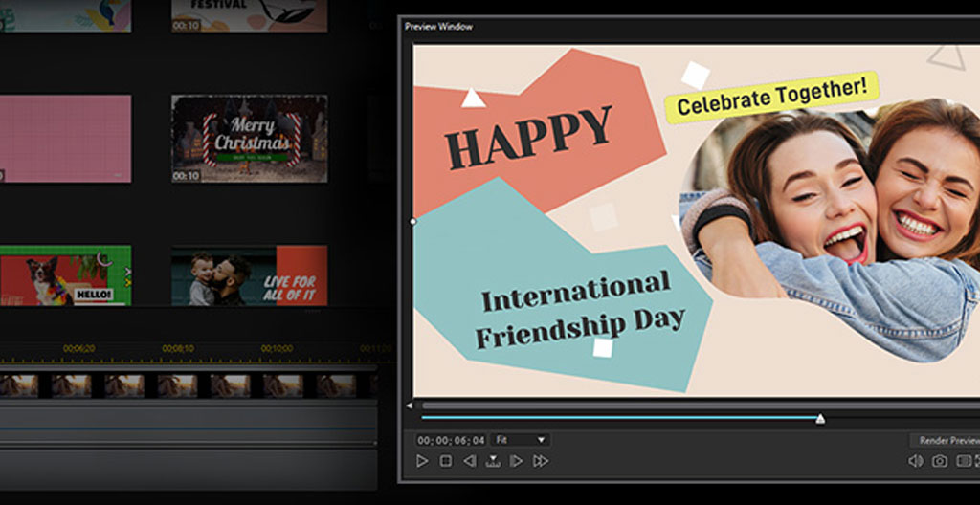Mute or adjust preview volume speaker icon
The width and height of the screenshot is (980, 505).
tap(916, 461)
